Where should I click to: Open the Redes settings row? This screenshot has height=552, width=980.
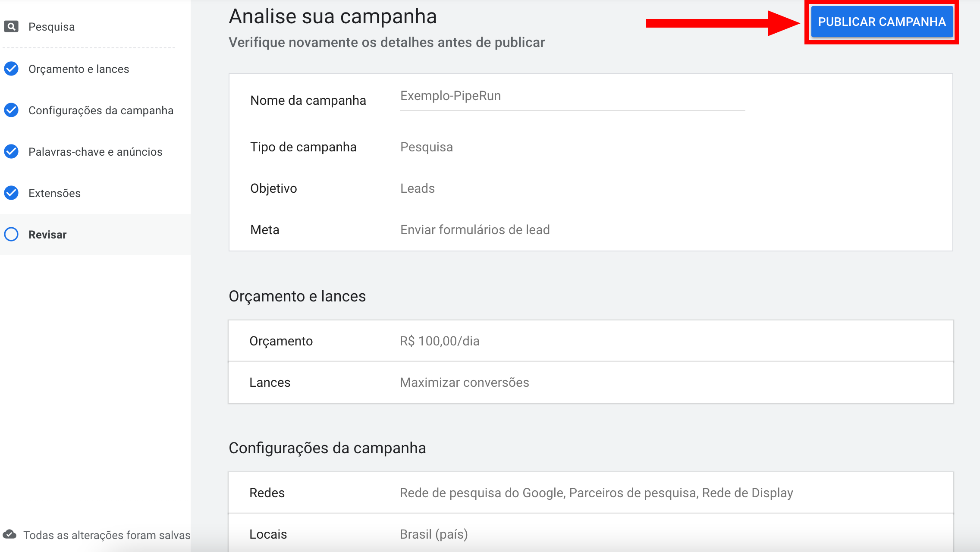pyautogui.click(x=591, y=493)
